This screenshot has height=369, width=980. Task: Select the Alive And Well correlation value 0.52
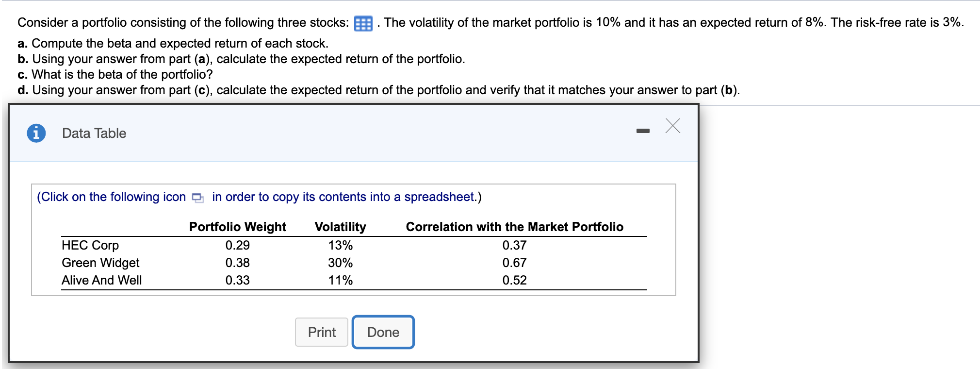pyautogui.click(x=514, y=280)
